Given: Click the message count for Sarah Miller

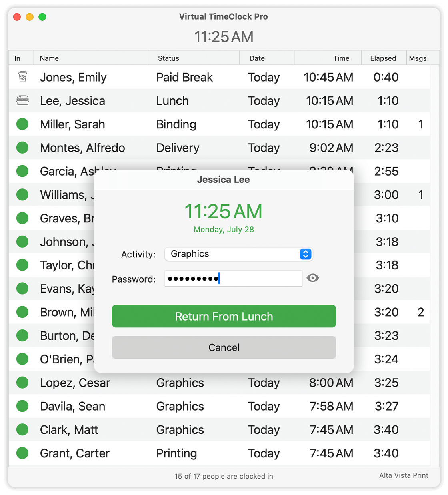Looking at the screenshot, I should pos(421,124).
